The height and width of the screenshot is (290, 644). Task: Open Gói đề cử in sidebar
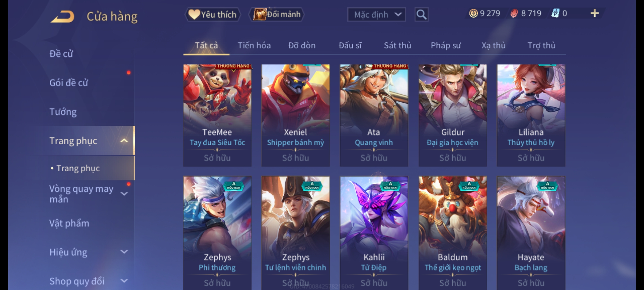pos(69,83)
